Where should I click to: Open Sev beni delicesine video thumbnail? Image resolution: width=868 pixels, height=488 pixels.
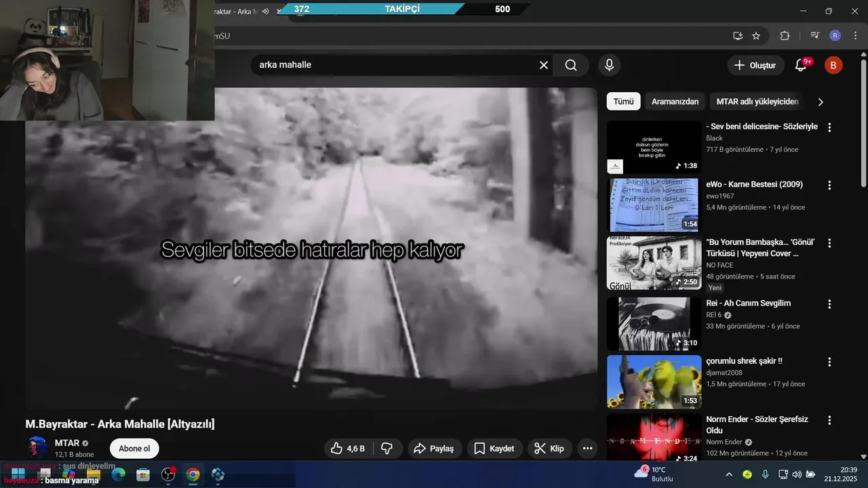654,147
